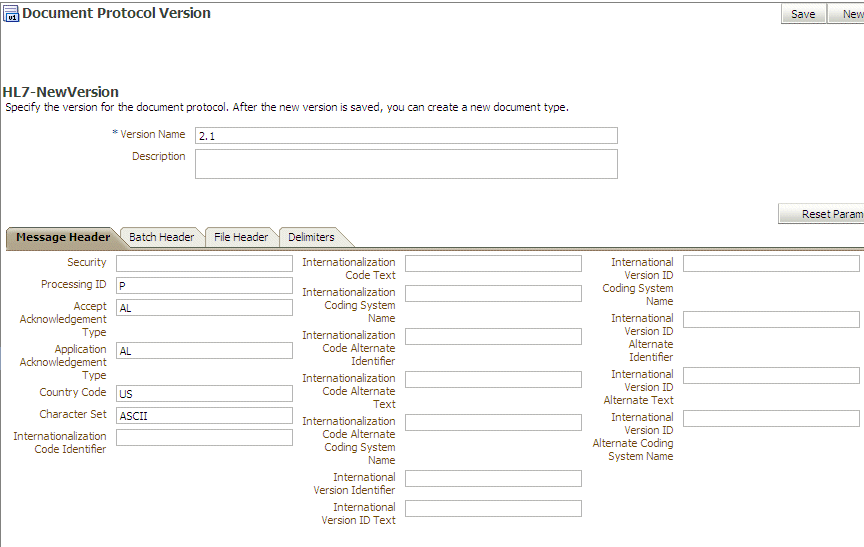Screen dimensions: 864x547
Task: Select the Message Header tab
Action: point(63,237)
